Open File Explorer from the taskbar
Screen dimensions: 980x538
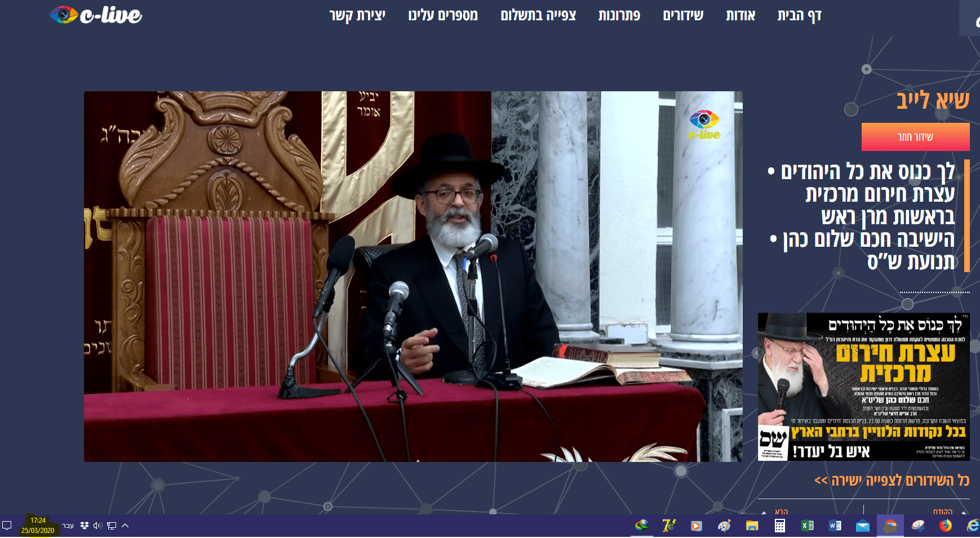click(752, 526)
